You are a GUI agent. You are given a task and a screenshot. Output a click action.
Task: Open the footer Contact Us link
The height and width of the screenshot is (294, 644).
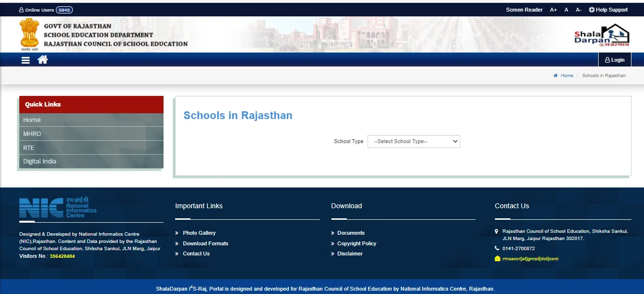click(x=196, y=254)
